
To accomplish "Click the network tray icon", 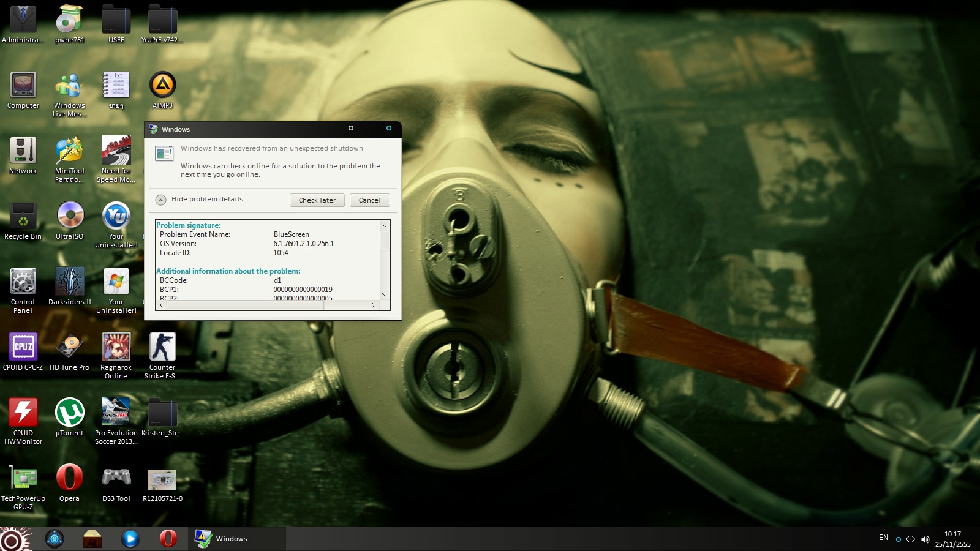I will [x=911, y=539].
